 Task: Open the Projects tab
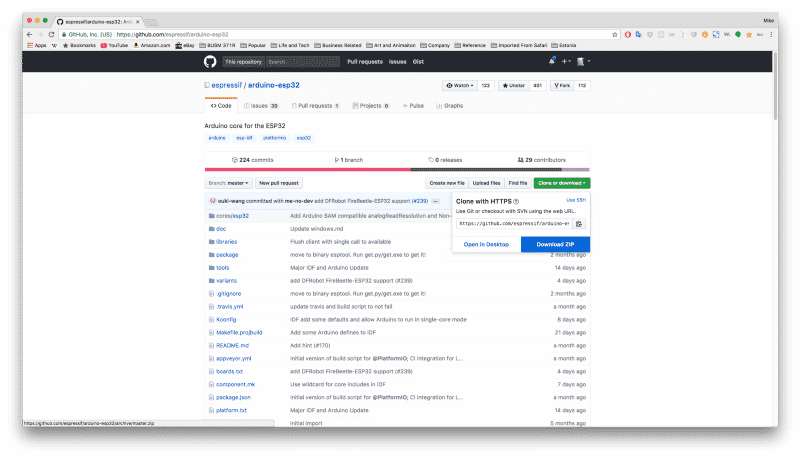371,106
